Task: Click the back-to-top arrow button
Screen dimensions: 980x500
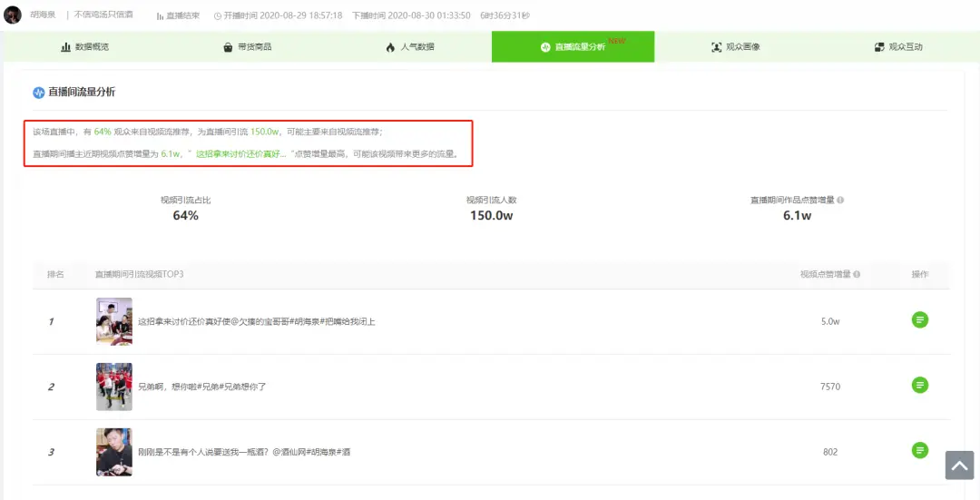Action: pos(959,465)
